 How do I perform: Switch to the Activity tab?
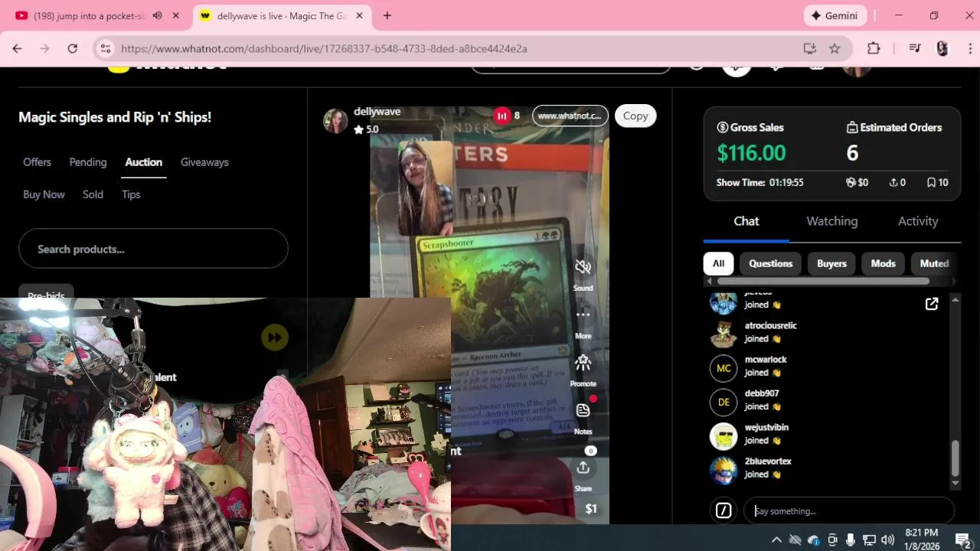pos(917,221)
